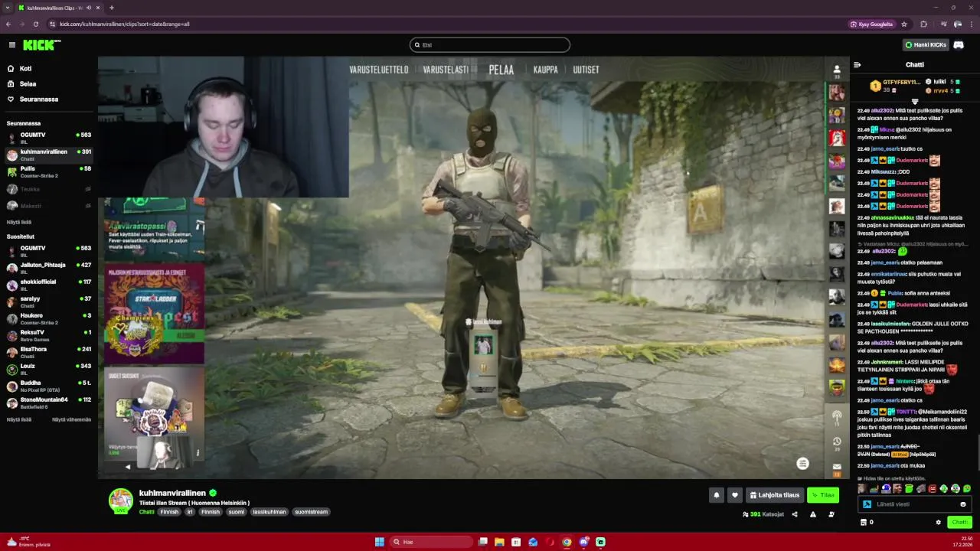Open the emoji picker in the chat input
The width and height of the screenshot is (980, 551).
[963, 504]
